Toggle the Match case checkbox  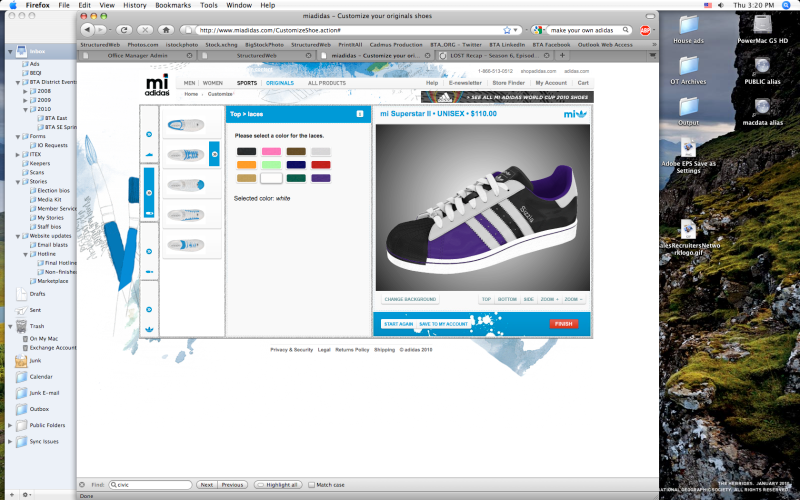(311, 485)
